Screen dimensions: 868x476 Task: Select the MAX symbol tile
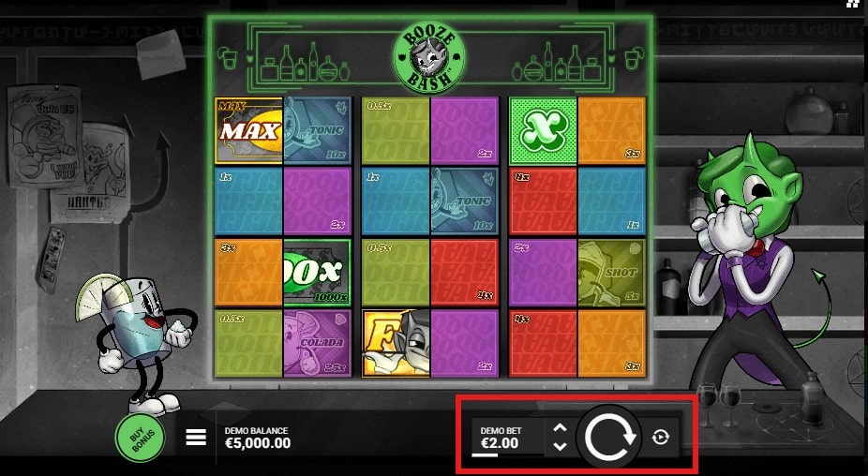pos(248,130)
